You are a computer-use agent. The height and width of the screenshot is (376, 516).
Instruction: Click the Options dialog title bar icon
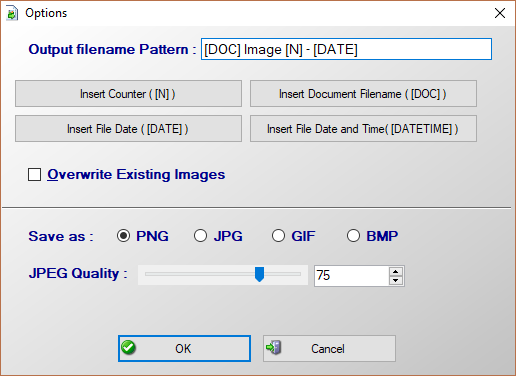12,13
